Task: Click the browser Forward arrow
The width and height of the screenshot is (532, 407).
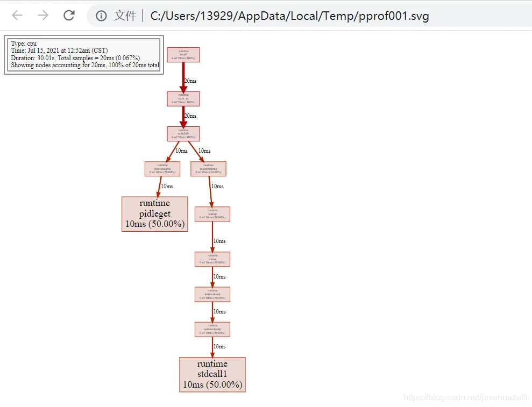Action: click(43, 15)
